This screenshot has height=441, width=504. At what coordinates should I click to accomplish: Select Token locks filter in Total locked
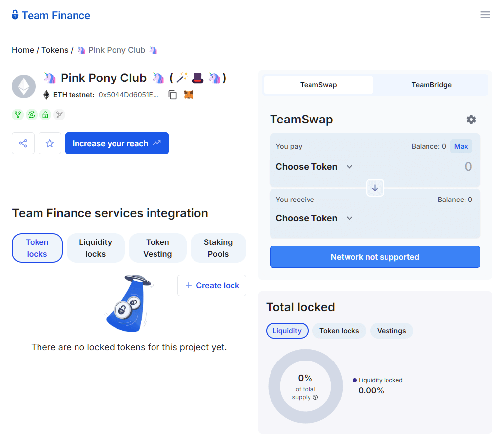coord(339,331)
